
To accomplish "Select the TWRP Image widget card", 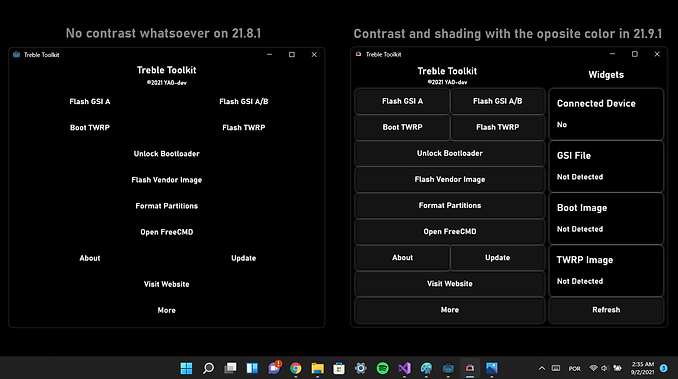I will [606, 271].
